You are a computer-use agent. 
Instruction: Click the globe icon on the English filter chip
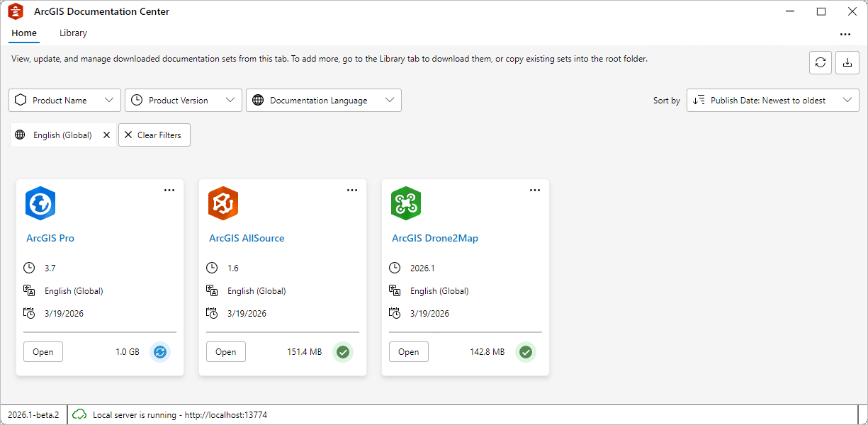pyautogui.click(x=21, y=135)
